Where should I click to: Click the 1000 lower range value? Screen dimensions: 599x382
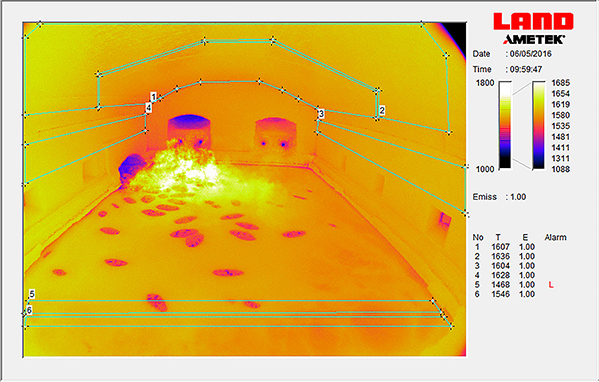pyautogui.click(x=485, y=169)
